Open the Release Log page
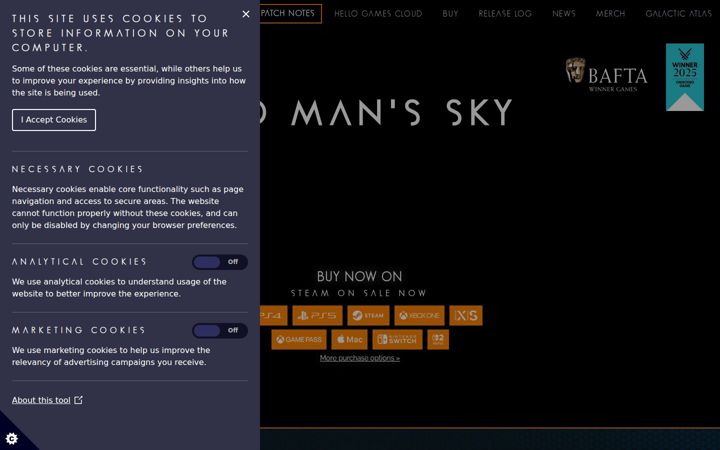Screen dimensions: 720x450 [x=505, y=14]
